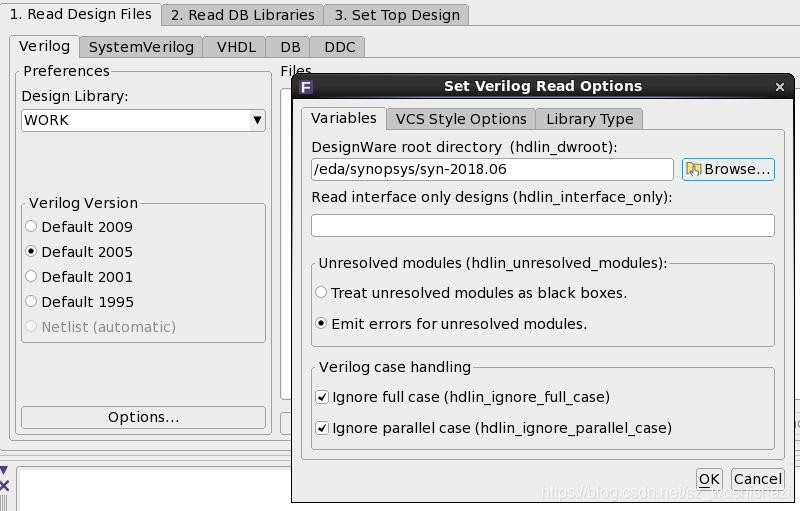The width and height of the screenshot is (800, 511).
Task: Switch to VCS Style Options tab
Action: [x=461, y=119]
